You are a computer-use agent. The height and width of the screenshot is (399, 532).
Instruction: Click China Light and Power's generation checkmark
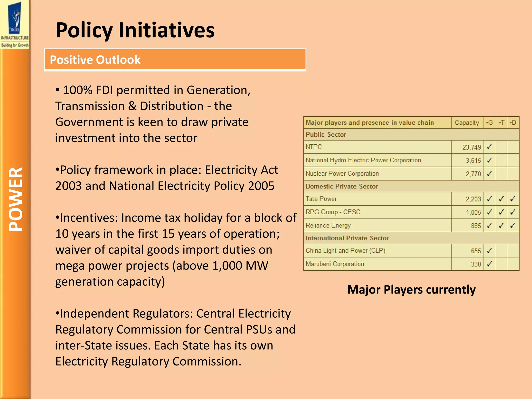pos(489,250)
